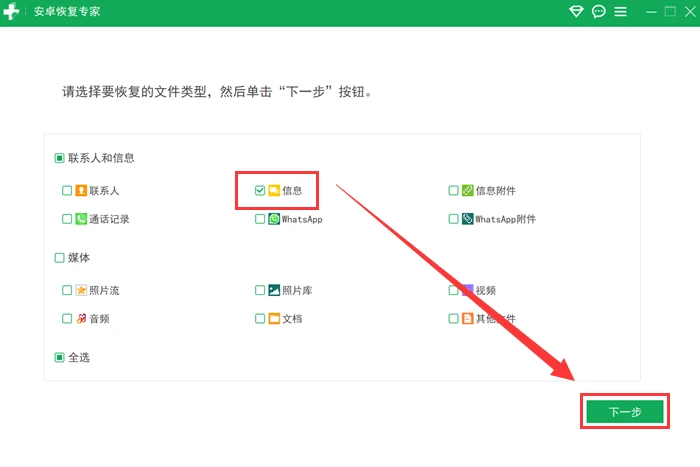Click the Contacts orange person icon
700x467 pixels.
pyautogui.click(x=81, y=190)
